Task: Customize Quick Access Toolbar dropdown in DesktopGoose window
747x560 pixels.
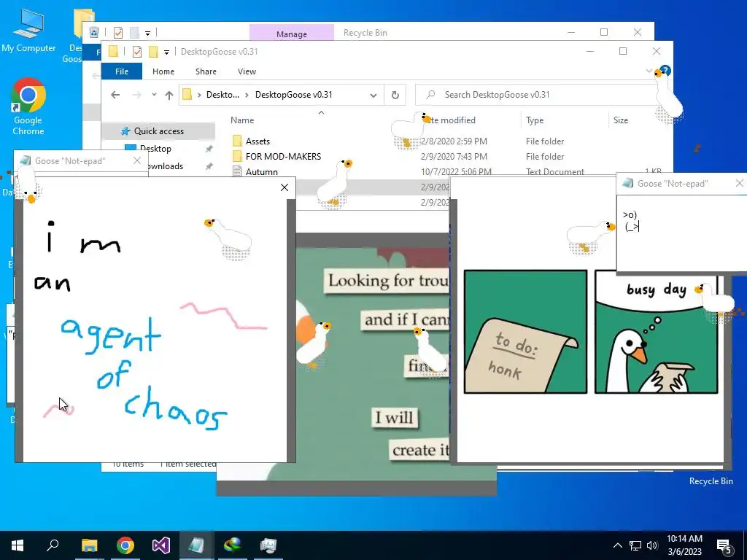Action: tap(166, 52)
